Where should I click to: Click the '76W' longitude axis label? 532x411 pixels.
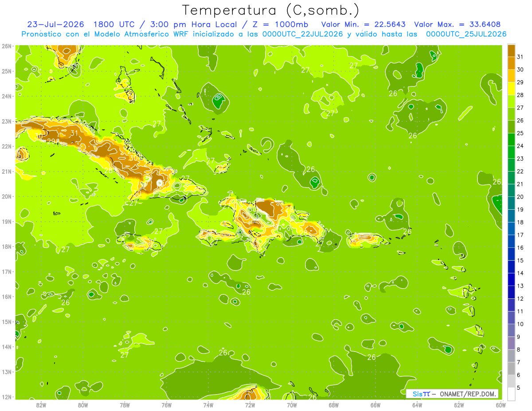tap(166, 405)
